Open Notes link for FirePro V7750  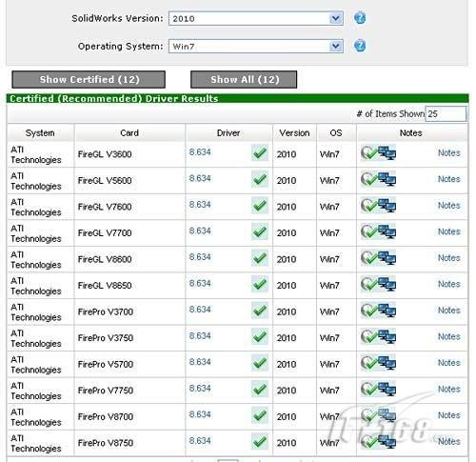coord(449,390)
